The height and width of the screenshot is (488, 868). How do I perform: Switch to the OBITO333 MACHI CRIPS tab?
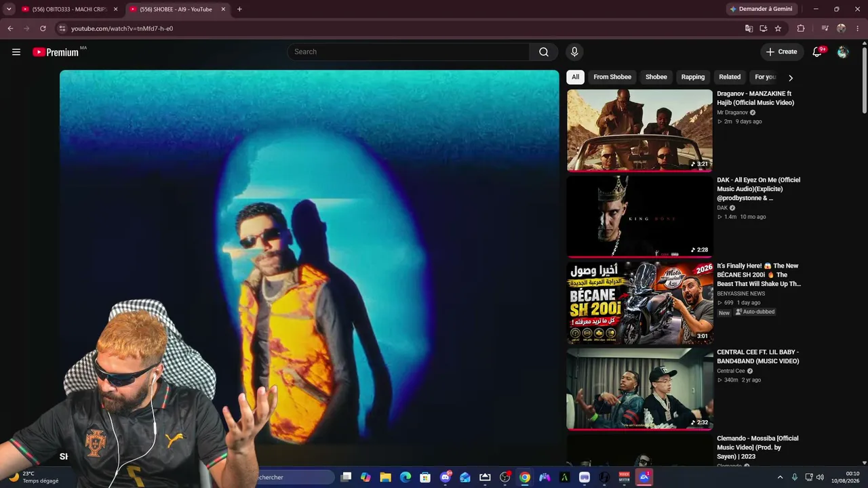[70, 9]
